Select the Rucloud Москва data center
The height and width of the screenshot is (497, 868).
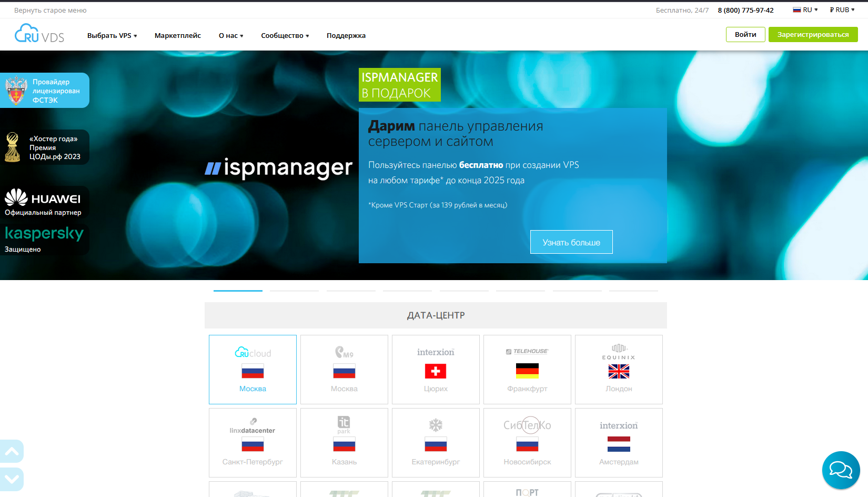pyautogui.click(x=253, y=370)
